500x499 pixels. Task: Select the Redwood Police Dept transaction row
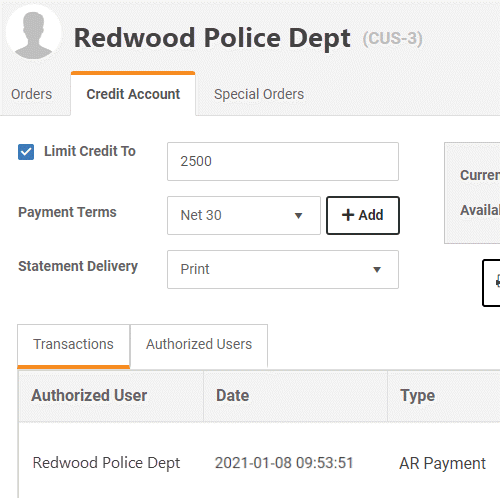click(x=259, y=463)
